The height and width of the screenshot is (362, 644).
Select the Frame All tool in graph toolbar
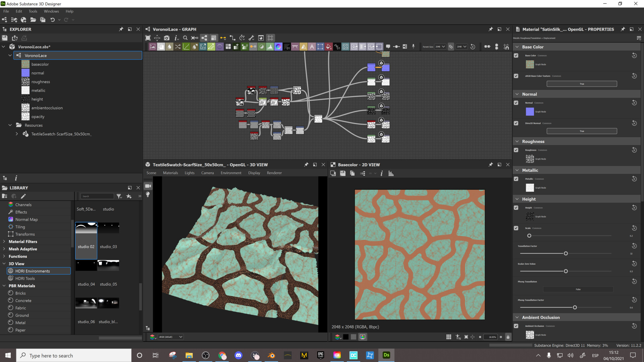(148, 38)
